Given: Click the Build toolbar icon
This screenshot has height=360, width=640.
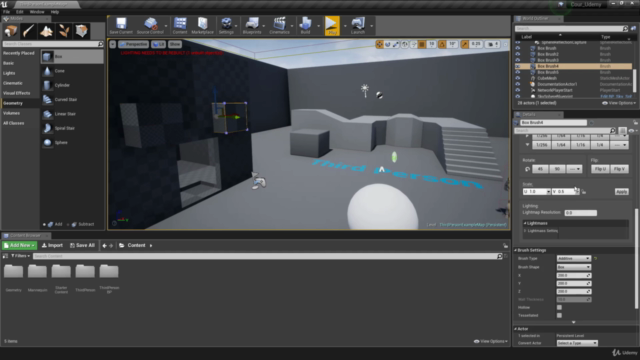Looking at the screenshot, I should click(305, 25).
